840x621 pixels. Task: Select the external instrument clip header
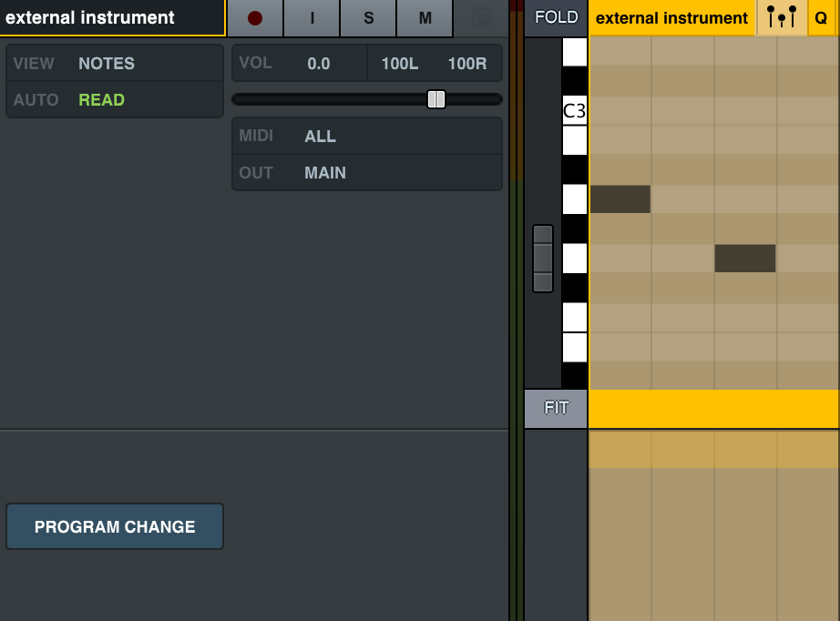pyautogui.click(x=671, y=17)
